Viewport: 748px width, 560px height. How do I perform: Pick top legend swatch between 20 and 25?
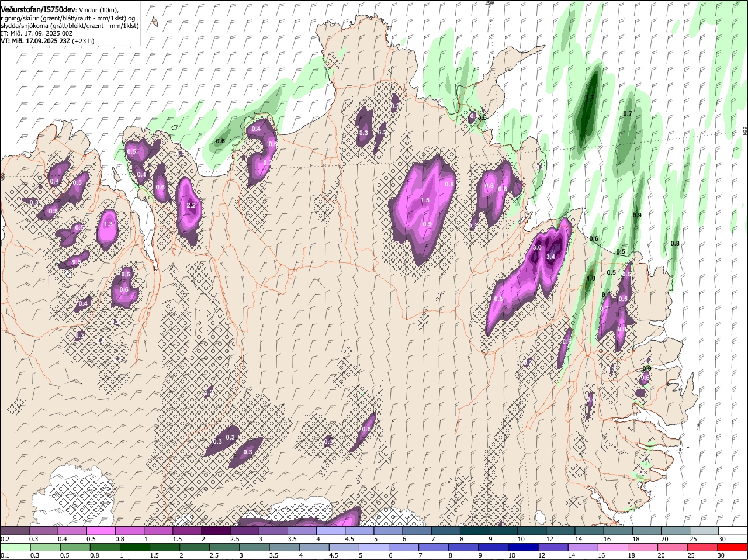[676, 530]
